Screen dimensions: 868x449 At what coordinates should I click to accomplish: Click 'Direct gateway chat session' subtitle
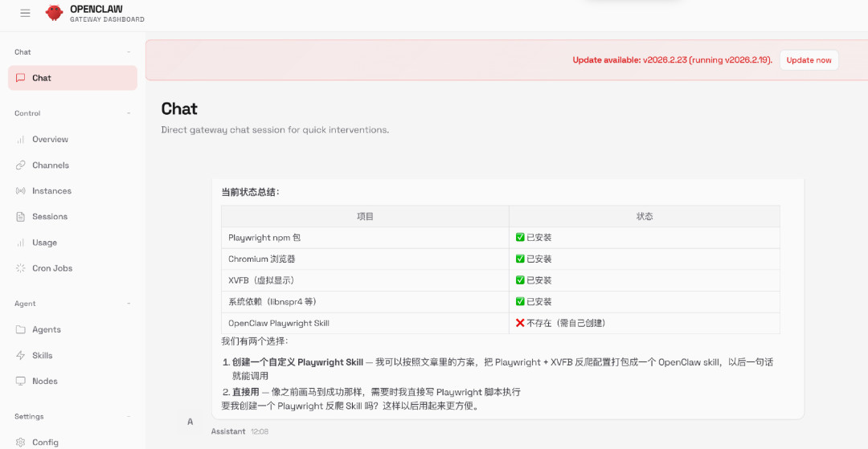275,130
